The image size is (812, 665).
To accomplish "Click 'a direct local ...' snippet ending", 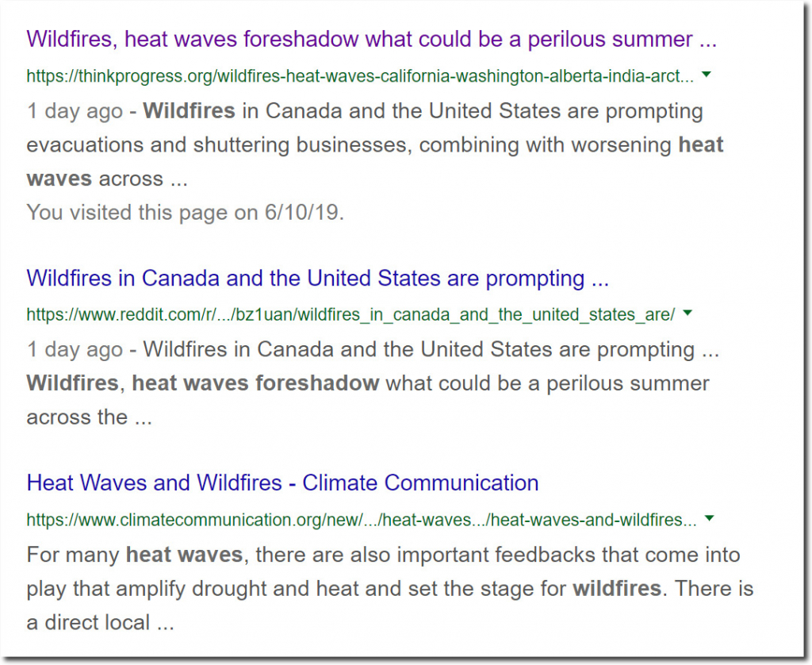I will 100,622.
